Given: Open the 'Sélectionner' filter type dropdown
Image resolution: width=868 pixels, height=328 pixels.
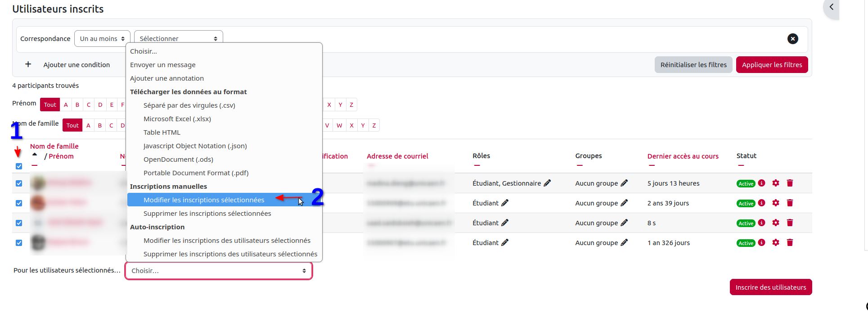Looking at the screenshot, I should point(178,38).
